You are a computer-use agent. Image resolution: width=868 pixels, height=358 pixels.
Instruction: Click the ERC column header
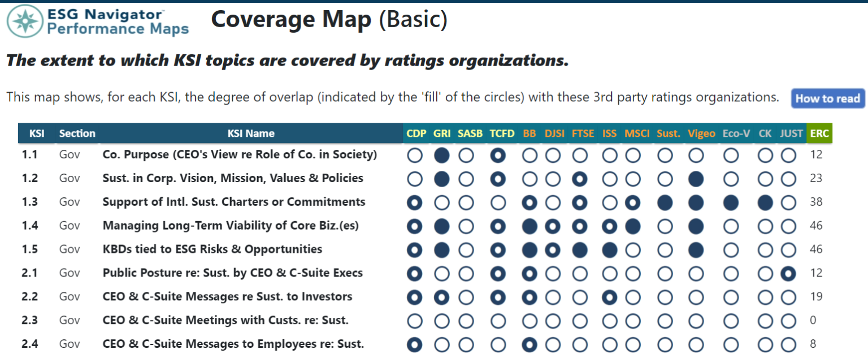point(819,133)
